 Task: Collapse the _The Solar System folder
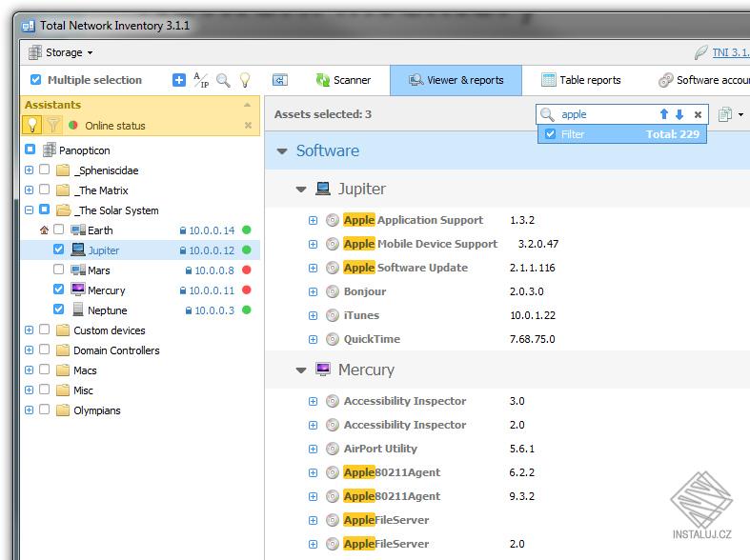click(x=29, y=210)
